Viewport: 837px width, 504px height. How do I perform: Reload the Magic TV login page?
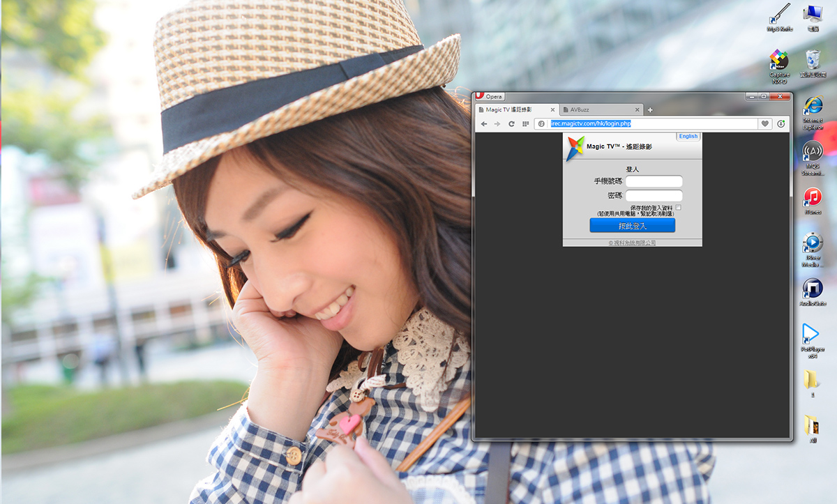click(511, 124)
